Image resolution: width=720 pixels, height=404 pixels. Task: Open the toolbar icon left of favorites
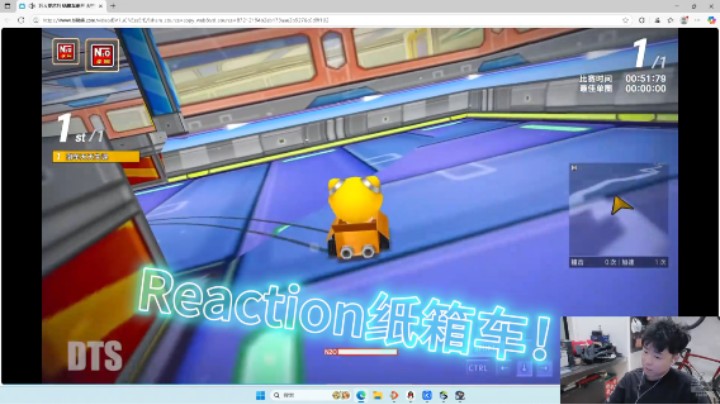(657, 20)
